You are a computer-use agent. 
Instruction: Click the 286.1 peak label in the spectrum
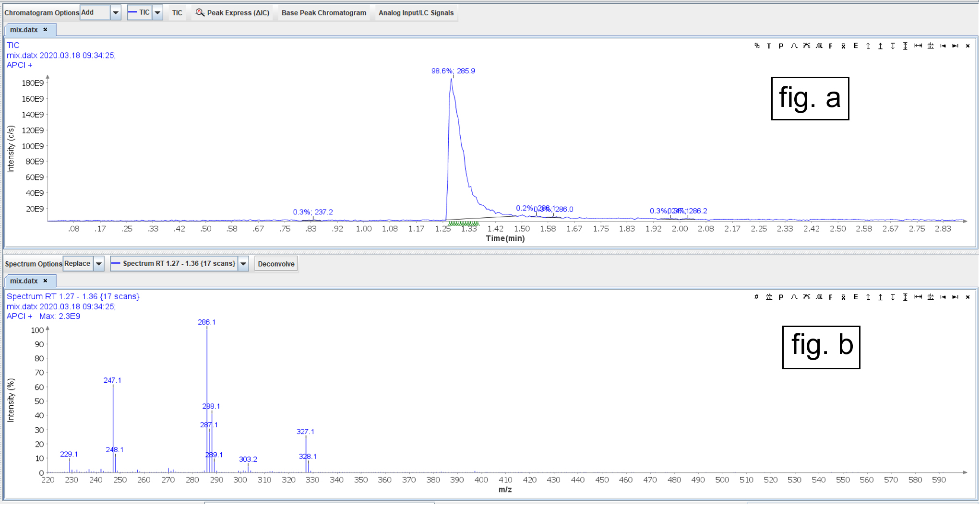(x=206, y=322)
